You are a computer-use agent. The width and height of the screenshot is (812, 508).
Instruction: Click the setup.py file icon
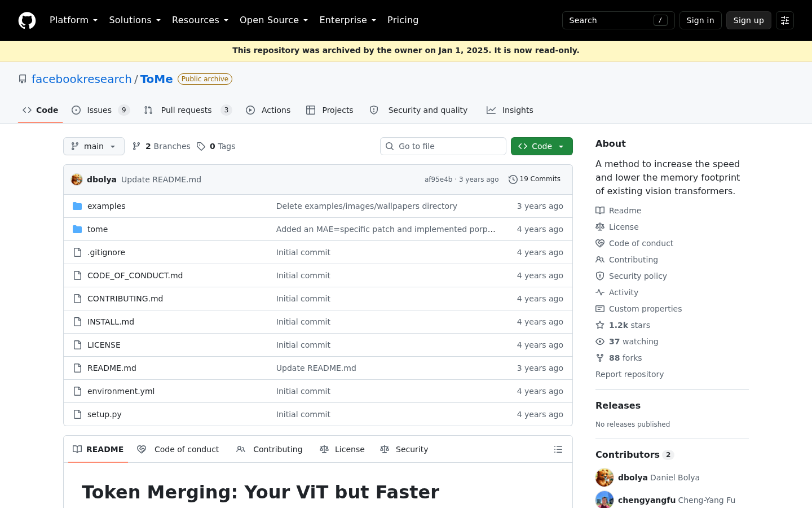coord(77,414)
